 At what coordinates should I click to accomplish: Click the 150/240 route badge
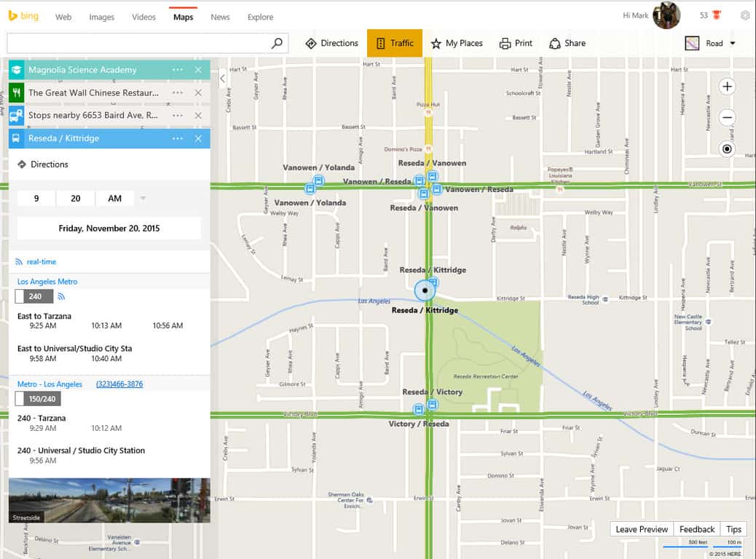coord(38,399)
